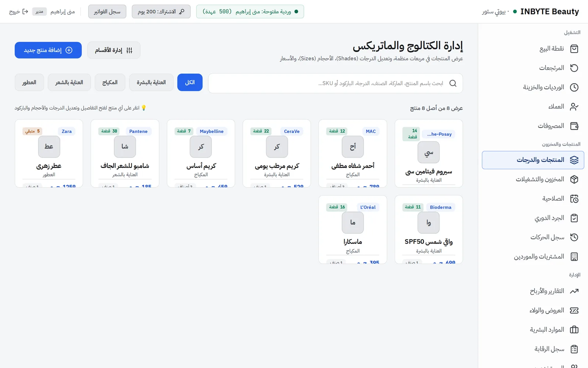
Task: Filter by العطور category
Action: 29,82
